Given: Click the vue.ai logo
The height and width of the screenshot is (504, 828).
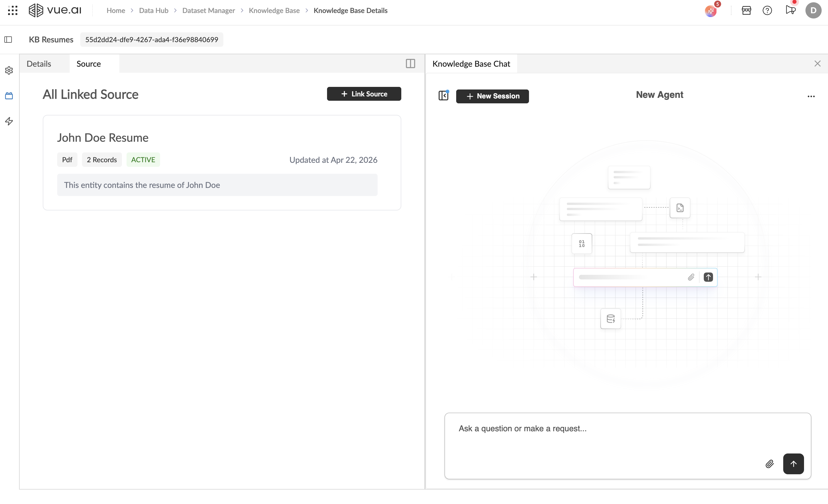Looking at the screenshot, I should [x=55, y=10].
